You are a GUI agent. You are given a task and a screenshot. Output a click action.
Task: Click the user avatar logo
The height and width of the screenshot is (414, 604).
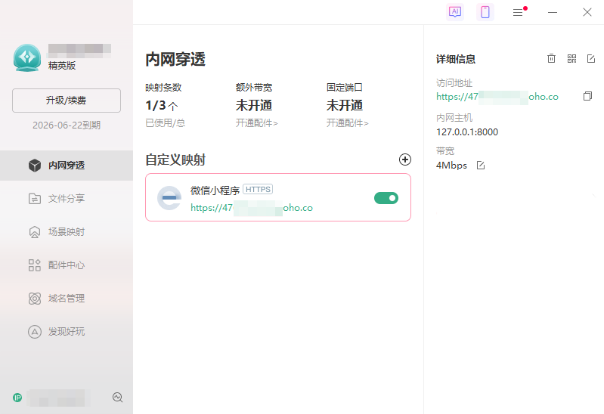(x=27, y=58)
